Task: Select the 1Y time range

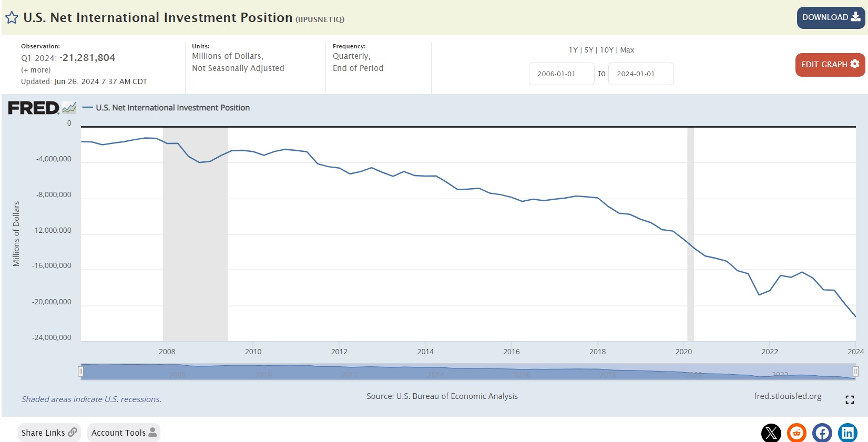Action: (573, 50)
